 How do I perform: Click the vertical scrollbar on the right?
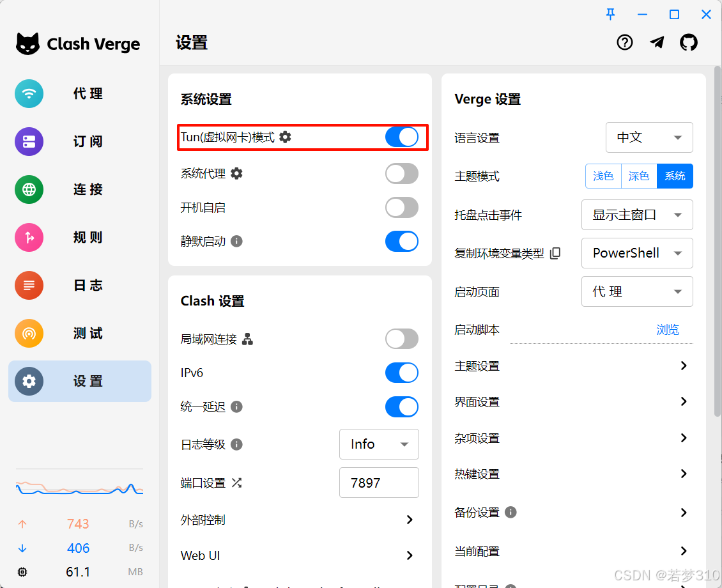pyautogui.click(x=718, y=242)
